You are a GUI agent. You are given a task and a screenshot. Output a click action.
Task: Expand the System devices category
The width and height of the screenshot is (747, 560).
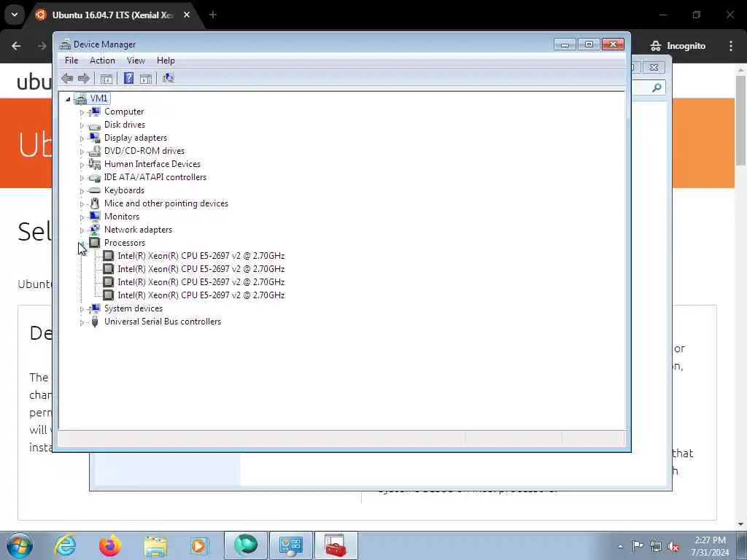(82, 309)
